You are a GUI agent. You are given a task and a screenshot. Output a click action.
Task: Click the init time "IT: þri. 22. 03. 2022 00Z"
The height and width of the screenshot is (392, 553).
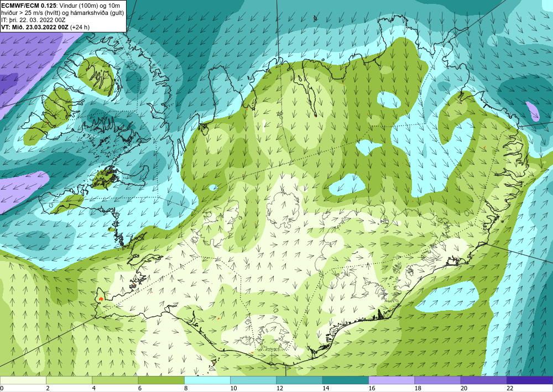click(33, 20)
